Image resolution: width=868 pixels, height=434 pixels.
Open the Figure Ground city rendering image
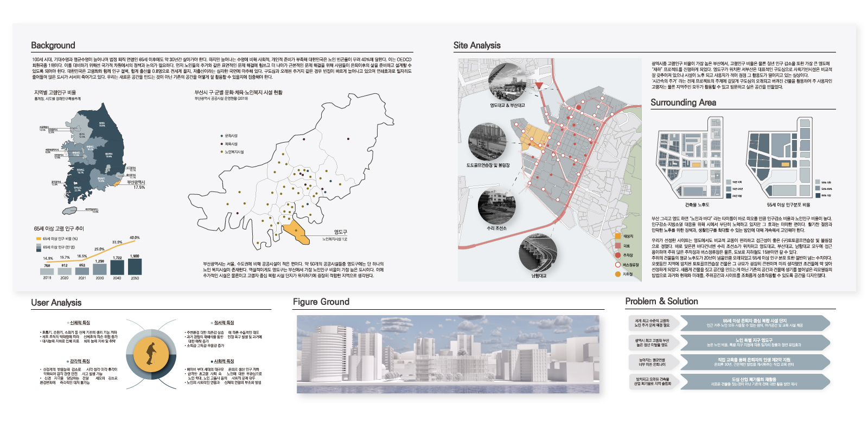(448, 354)
